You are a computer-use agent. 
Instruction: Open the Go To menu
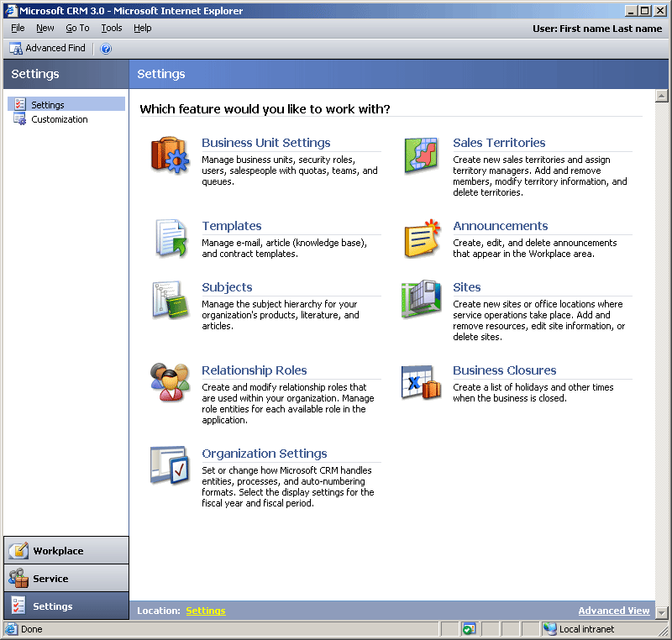[77, 28]
